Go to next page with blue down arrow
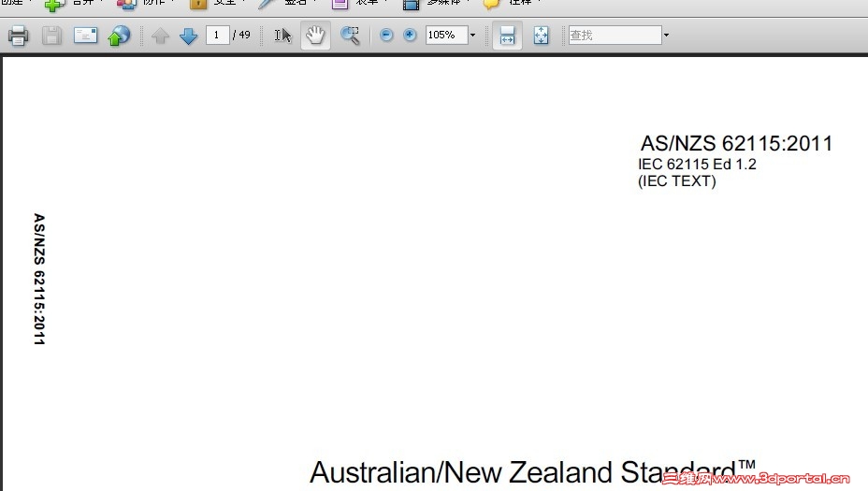This screenshot has width=868, height=491. coord(189,36)
